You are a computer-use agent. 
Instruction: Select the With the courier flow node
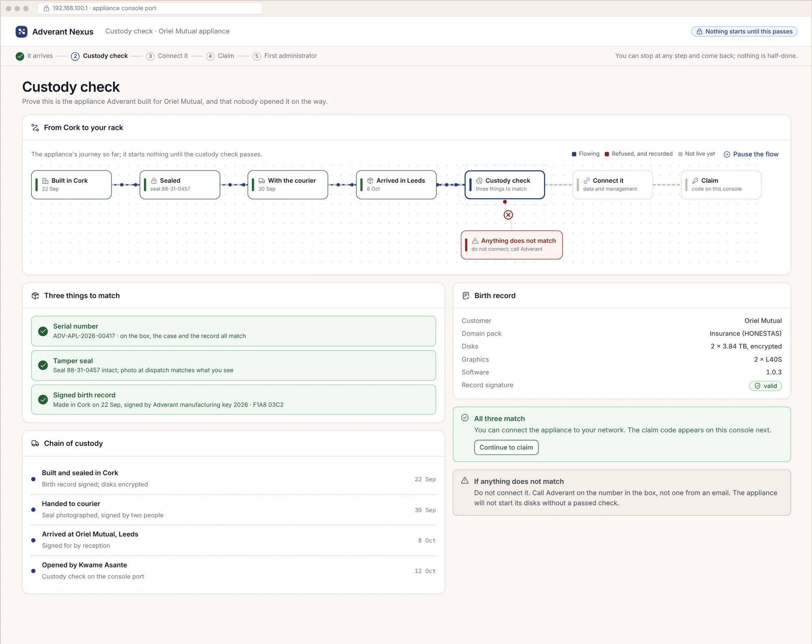288,185
